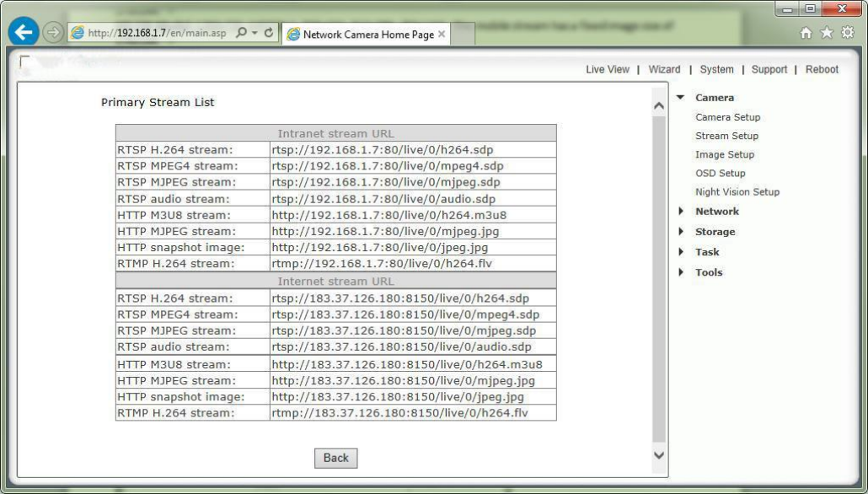The width and height of the screenshot is (868, 494).
Task: Open Favorites star icon
Action: tap(827, 33)
